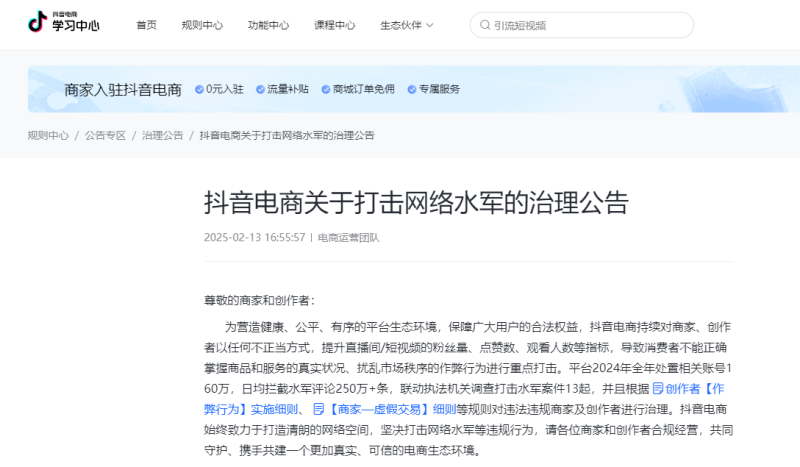Go to 规则中心 in top navigation

click(x=202, y=25)
